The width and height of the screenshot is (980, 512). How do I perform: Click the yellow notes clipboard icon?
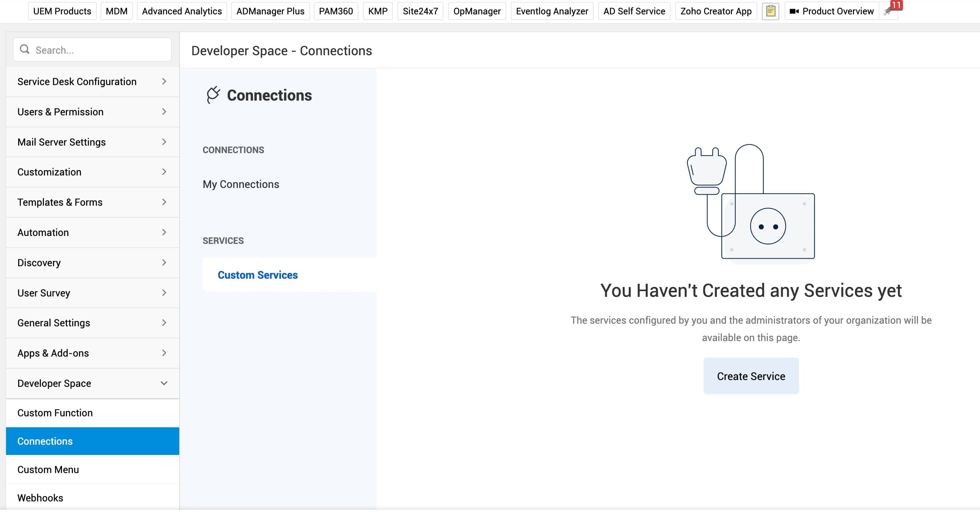coord(771,11)
